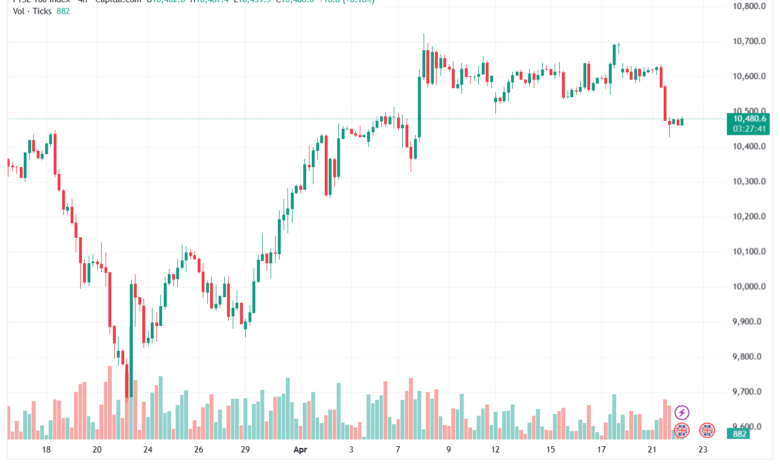Select date 7 on the time axis

click(x=397, y=450)
